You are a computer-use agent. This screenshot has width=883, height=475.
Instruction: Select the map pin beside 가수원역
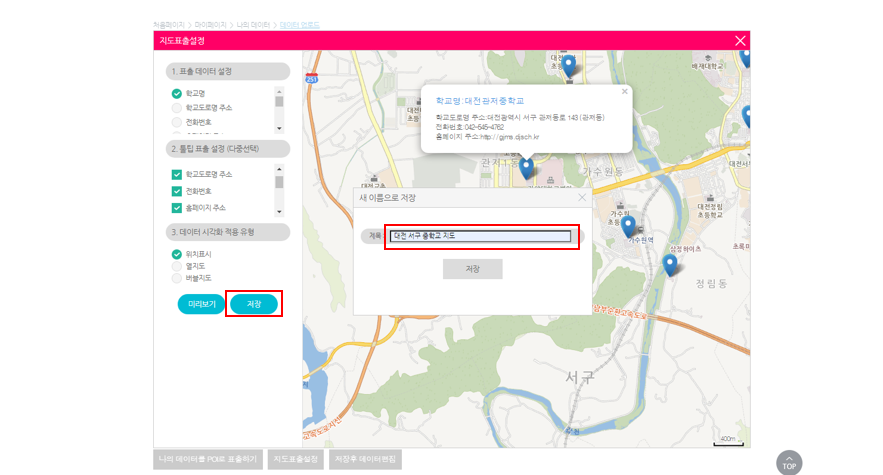pos(628,227)
